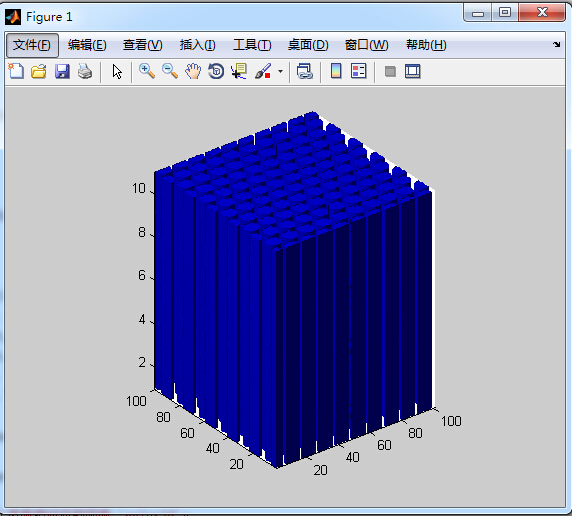The height and width of the screenshot is (516, 572).
Task: Activate the Pan hand tool
Action: pyautogui.click(x=193, y=71)
